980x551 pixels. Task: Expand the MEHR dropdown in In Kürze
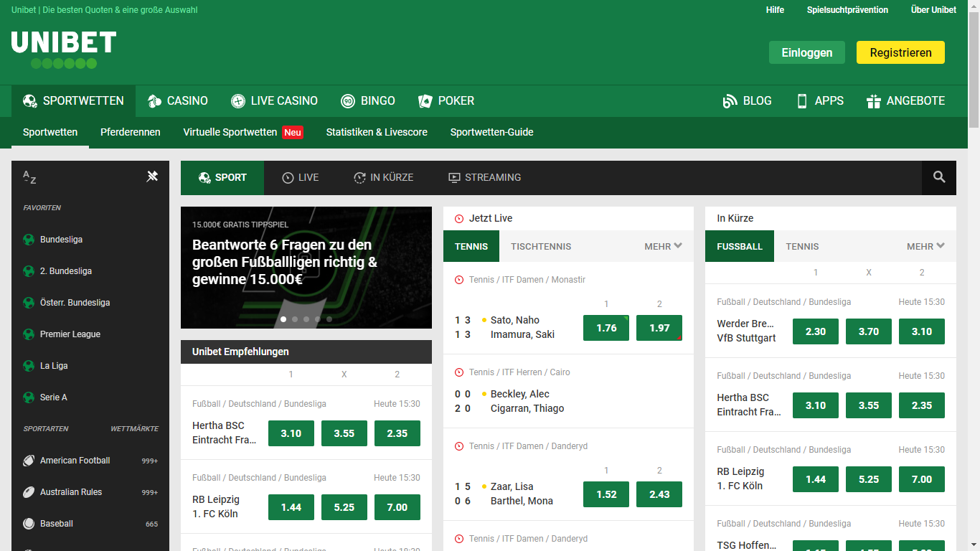point(925,246)
